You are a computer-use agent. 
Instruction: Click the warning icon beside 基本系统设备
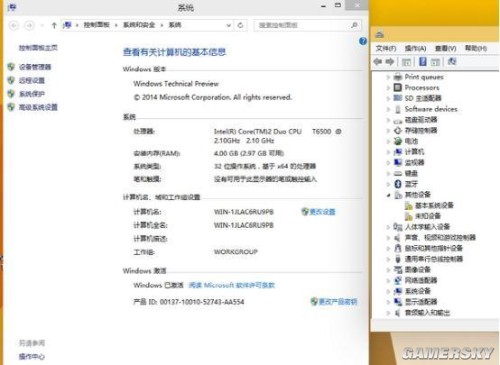409,206
